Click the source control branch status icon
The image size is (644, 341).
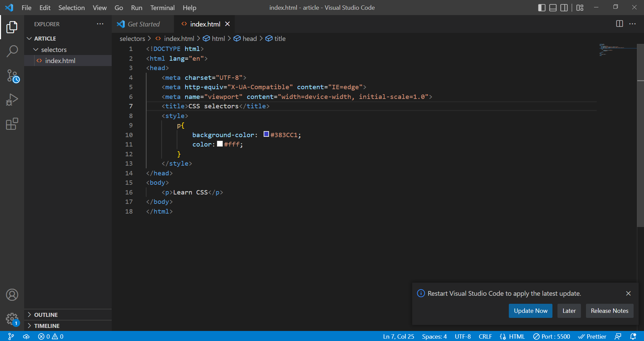pyautogui.click(x=11, y=336)
